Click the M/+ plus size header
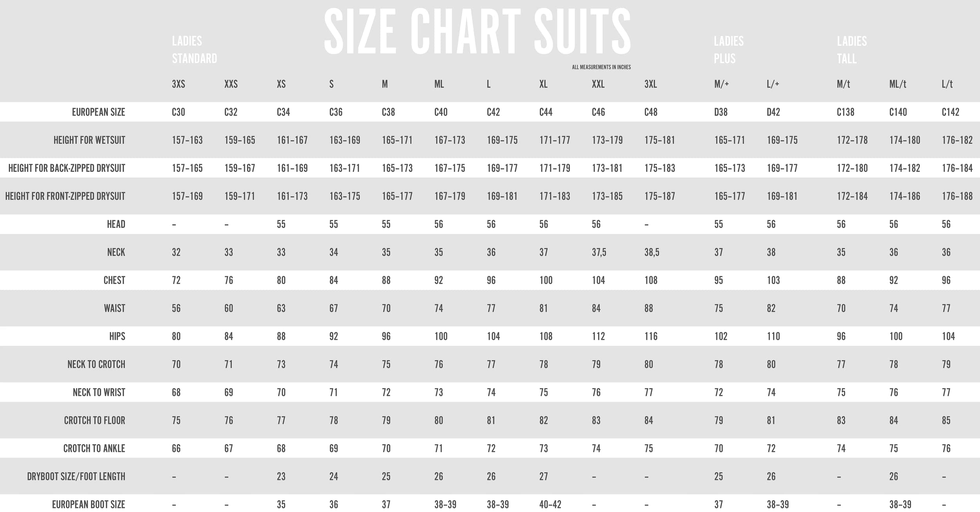 coord(721,84)
